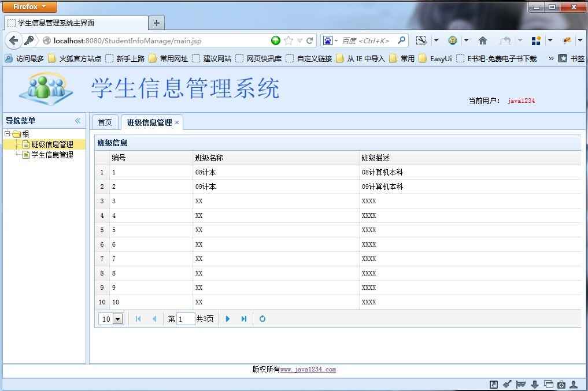
Task: Open the page size dropdown showing 10
Action: point(118,319)
